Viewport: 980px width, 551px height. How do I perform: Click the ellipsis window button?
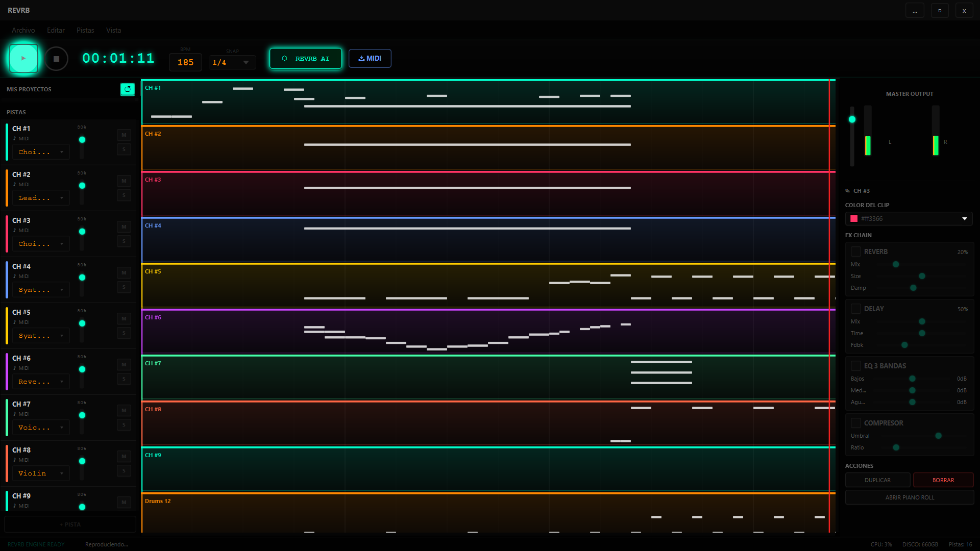(915, 10)
